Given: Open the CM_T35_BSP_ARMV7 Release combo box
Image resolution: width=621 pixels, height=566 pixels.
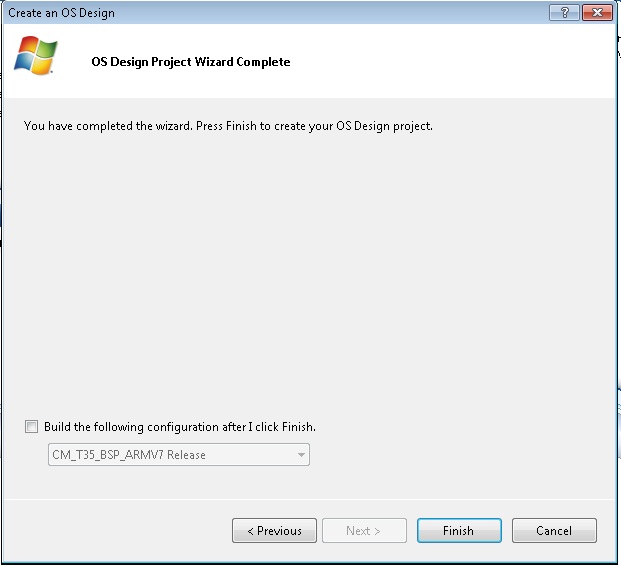Looking at the screenshot, I should coord(179,455).
